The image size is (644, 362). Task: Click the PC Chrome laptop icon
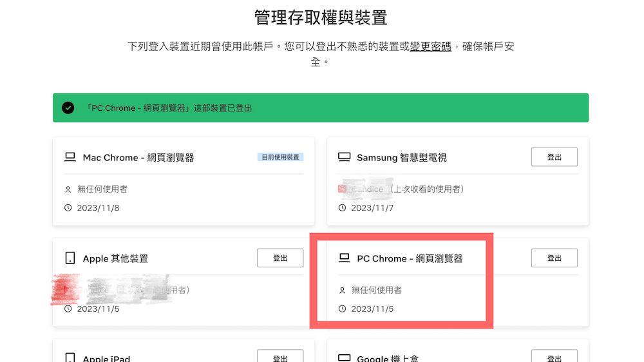(345, 258)
